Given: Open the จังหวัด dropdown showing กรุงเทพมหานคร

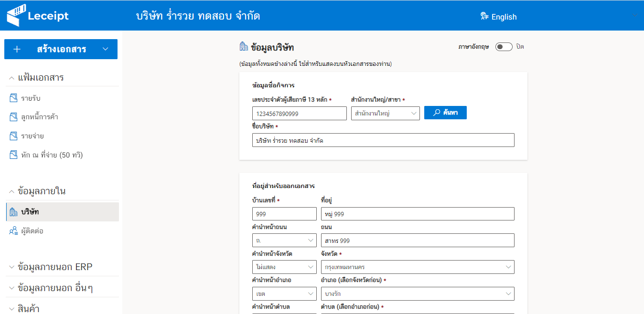Looking at the screenshot, I should (417, 267).
